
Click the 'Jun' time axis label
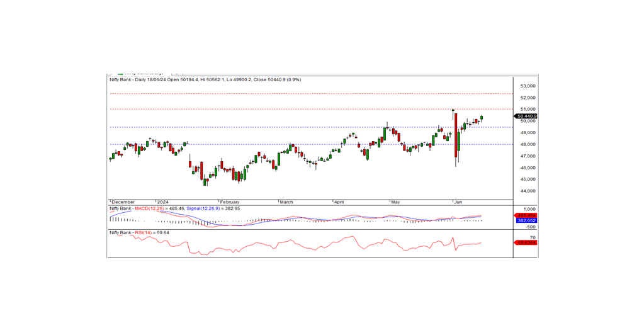[458, 202]
